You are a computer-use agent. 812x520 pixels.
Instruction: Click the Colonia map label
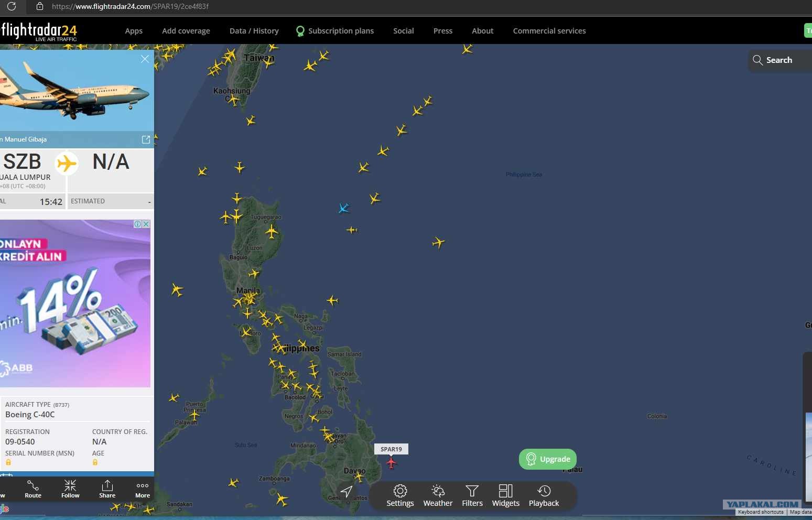click(657, 416)
